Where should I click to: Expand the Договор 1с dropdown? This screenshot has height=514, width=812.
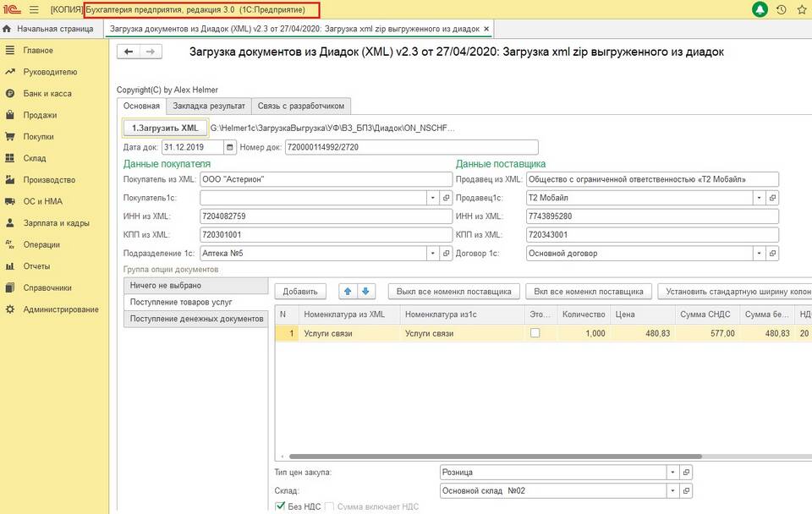coord(760,253)
